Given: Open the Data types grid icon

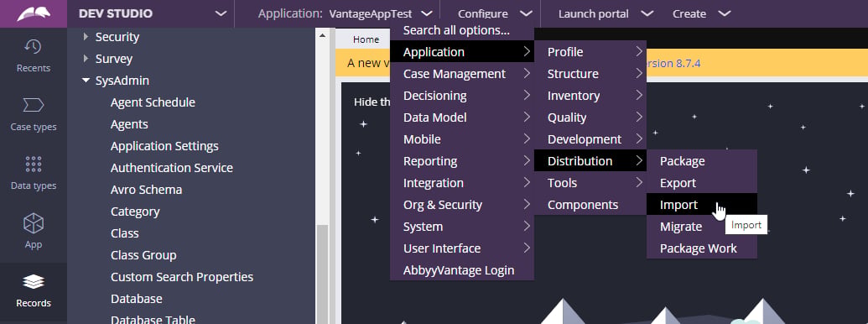Looking at the screenshot, I should pos(34,164).
